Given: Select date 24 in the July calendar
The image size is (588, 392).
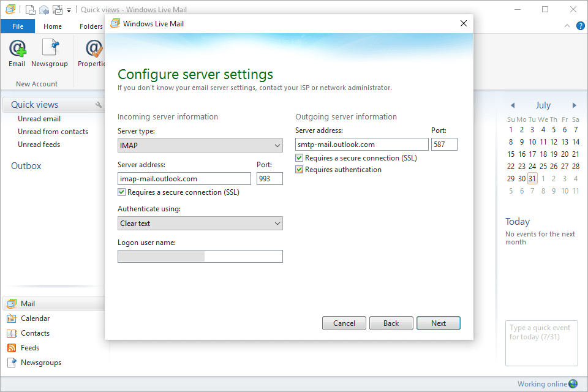Looking at the screenshot, I should click(532, 166).
